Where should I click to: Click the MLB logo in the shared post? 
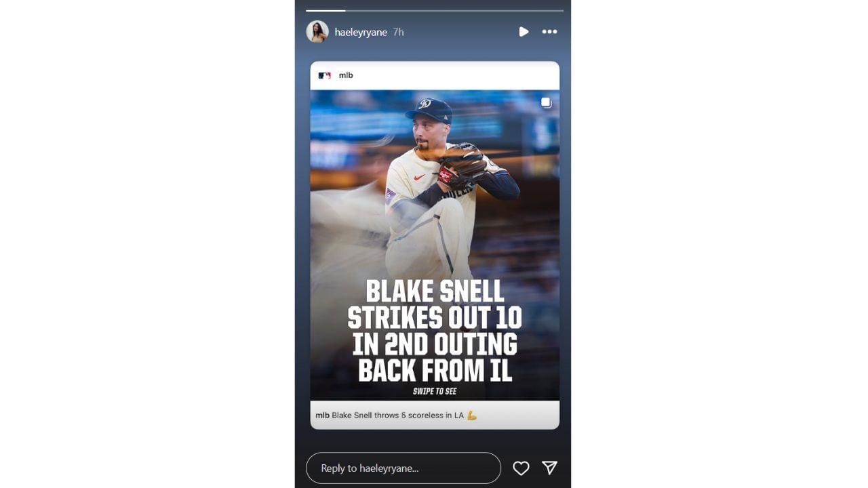click(325, 75)
